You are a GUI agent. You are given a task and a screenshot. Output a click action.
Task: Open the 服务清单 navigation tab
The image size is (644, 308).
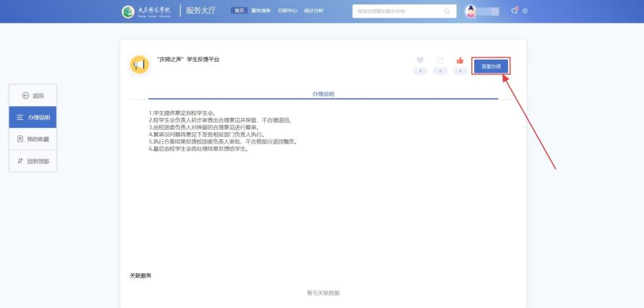(261, 11)
